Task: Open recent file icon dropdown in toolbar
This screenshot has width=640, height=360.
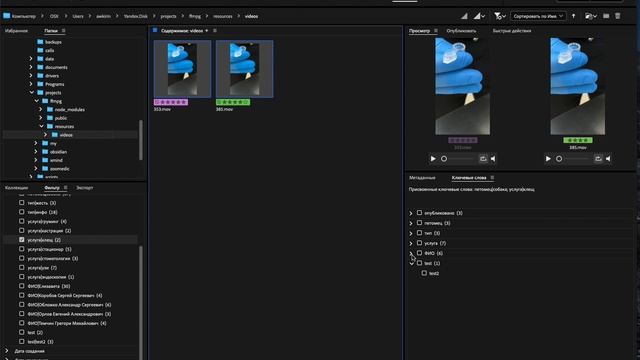Action: pyautogui.click(x=591, y=16)
